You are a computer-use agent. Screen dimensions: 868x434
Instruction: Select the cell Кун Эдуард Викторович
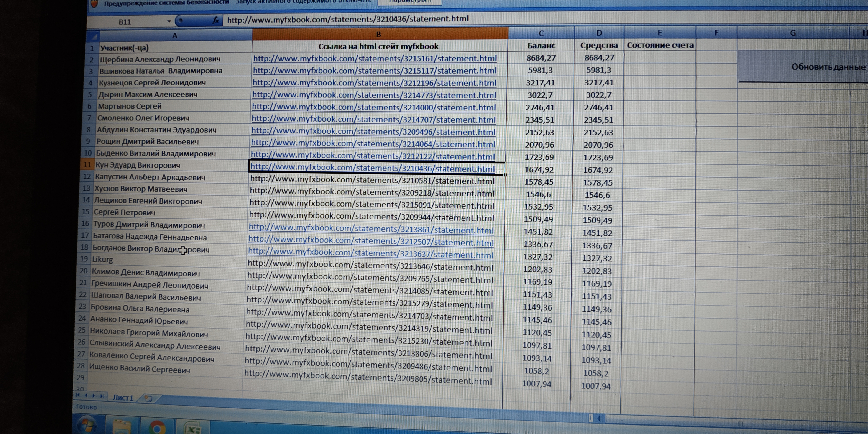(172, 165)
